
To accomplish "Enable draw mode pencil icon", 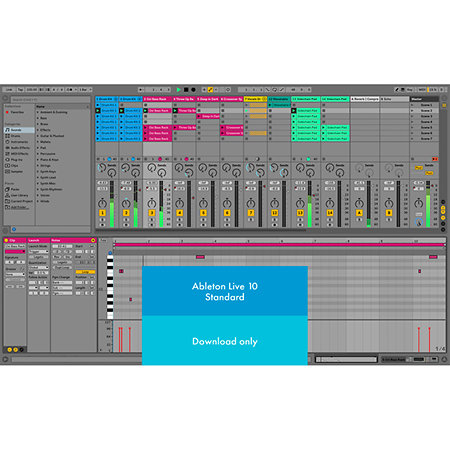I will point(397,90).
